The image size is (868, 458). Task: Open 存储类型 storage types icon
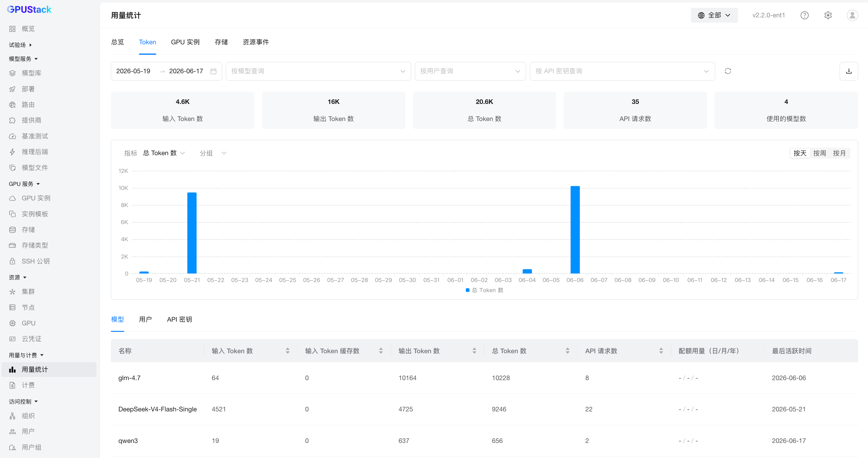pos(12,245)
